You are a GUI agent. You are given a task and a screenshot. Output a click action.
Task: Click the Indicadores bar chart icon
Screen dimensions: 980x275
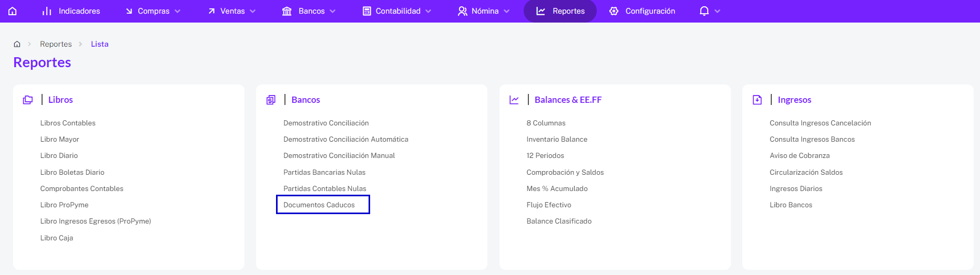tap(47, 11)
